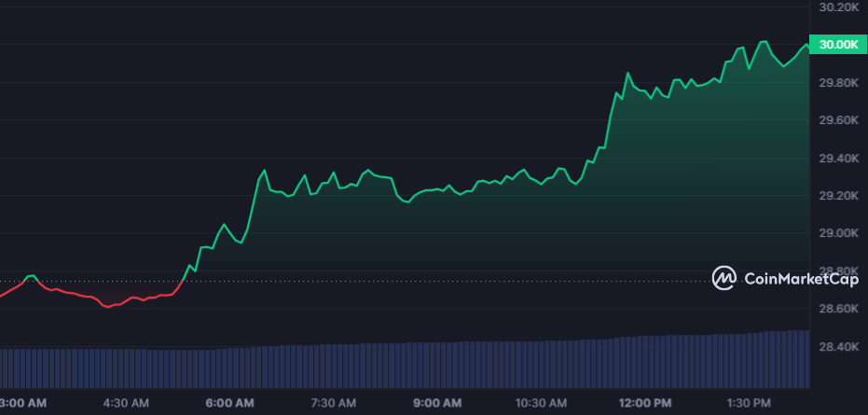Click the 29.80K price axis label
868x415 pixels.
(837, 83)
